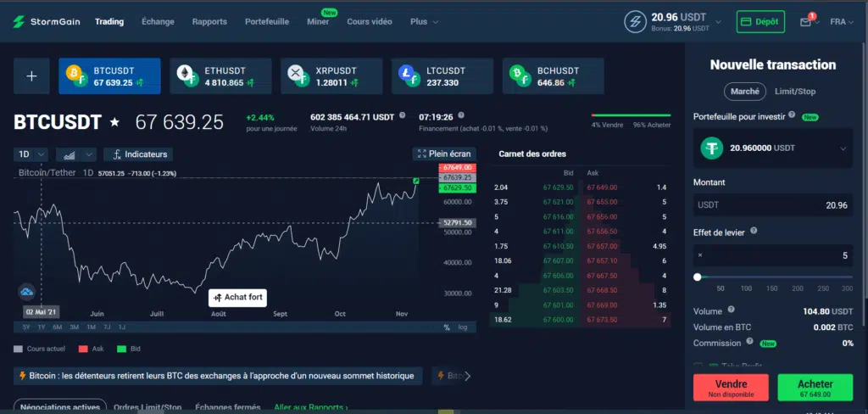Expand the Plus menu
The image size is (868, 414).
[x=424, y=21]
